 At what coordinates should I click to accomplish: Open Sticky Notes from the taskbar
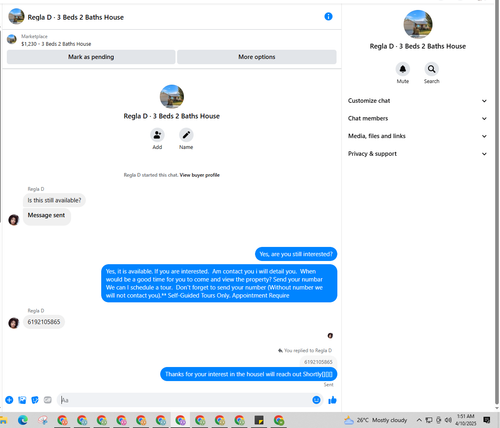259,420
